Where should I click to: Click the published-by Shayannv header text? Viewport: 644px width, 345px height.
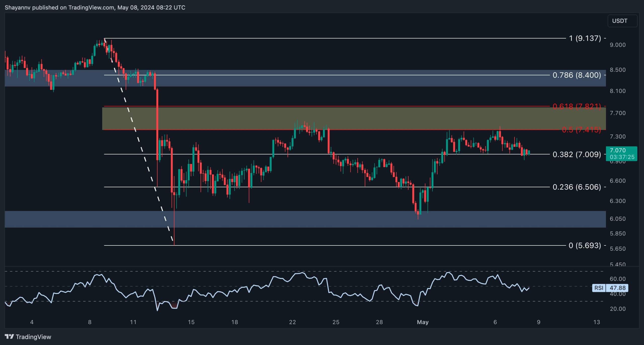pyautogui.click(x=95, y=8)
